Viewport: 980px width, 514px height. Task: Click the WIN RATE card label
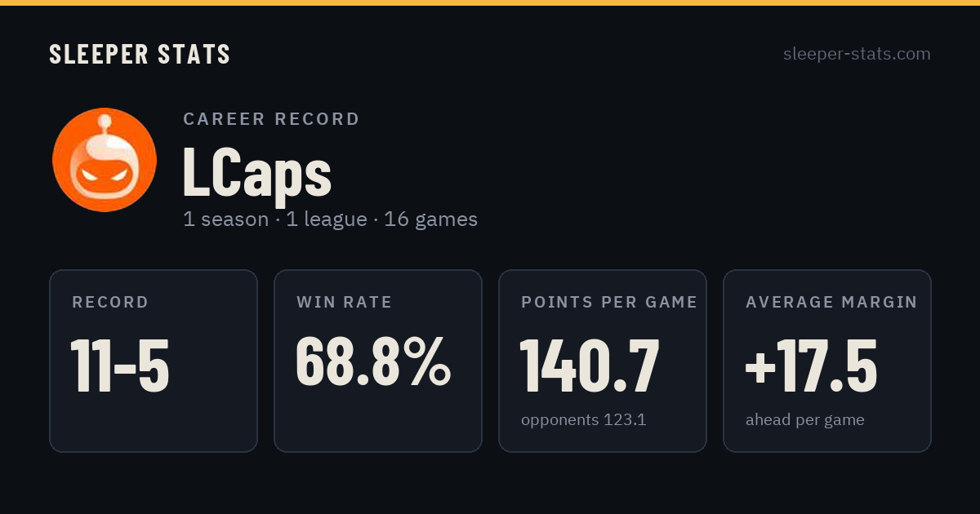point(344,303)
